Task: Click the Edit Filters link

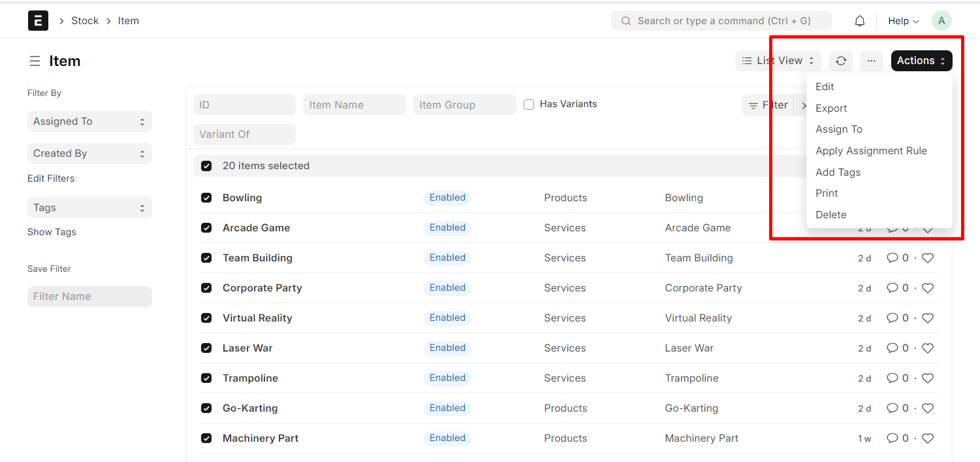Action: (51, 178)
